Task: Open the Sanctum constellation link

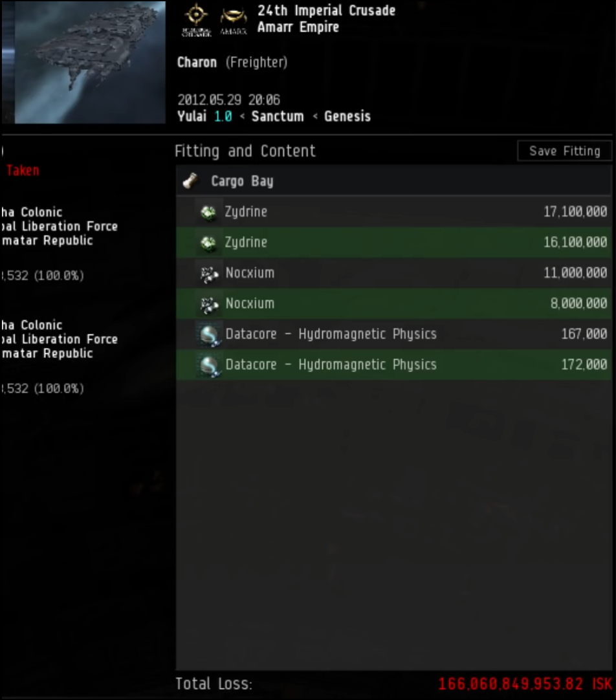Action: 277,116
